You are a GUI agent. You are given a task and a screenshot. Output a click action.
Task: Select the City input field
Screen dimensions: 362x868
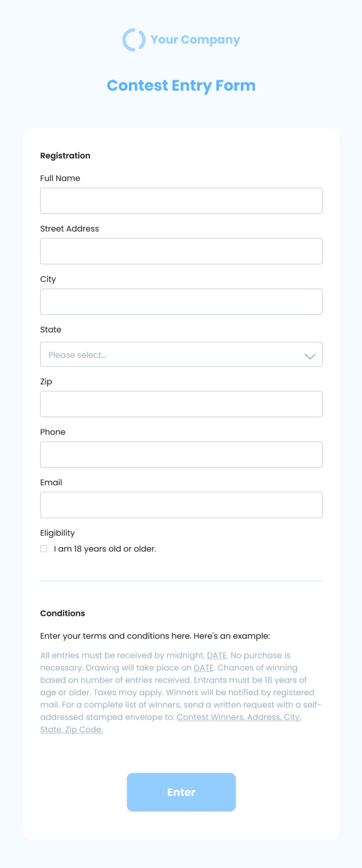181,302
